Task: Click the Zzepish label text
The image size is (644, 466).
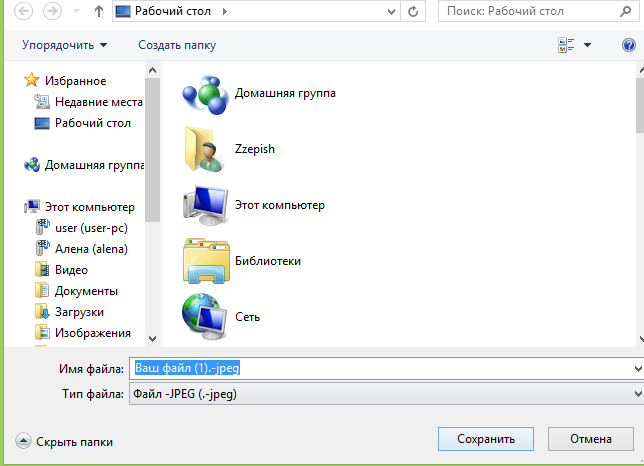Action: [255, 149]
